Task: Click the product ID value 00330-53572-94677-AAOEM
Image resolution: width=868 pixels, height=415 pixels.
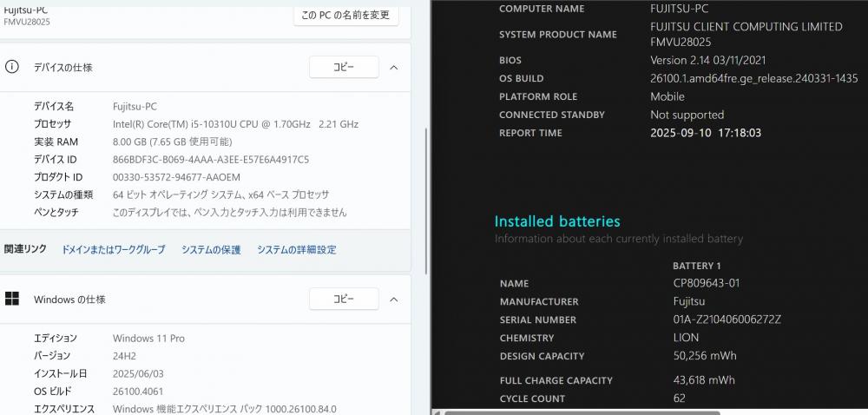Action: (176, 177)
